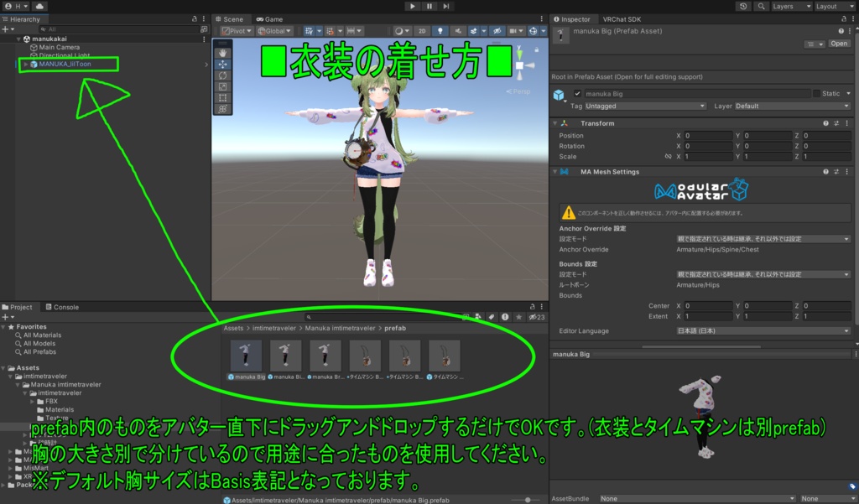Image resolution: width=859 pixels, height=504 pixels.
Task: Toggle the manuka Big active checkbox
Action: (577, 94)
